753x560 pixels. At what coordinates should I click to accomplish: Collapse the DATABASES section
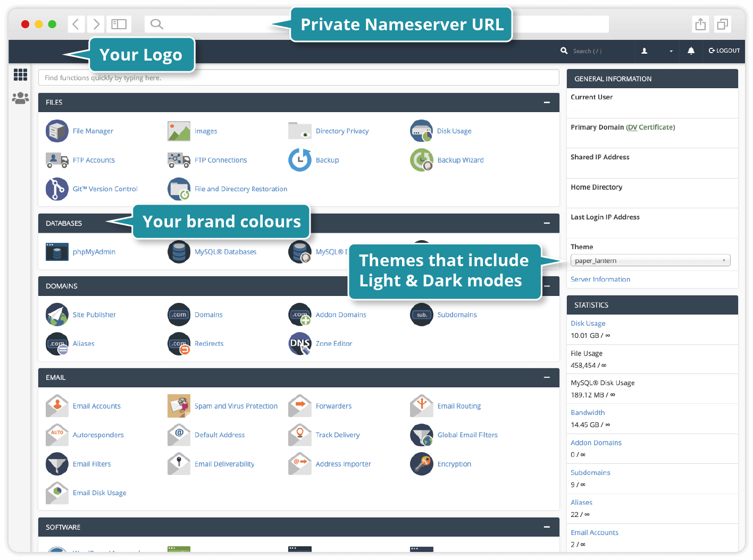(x=547, y=223)
